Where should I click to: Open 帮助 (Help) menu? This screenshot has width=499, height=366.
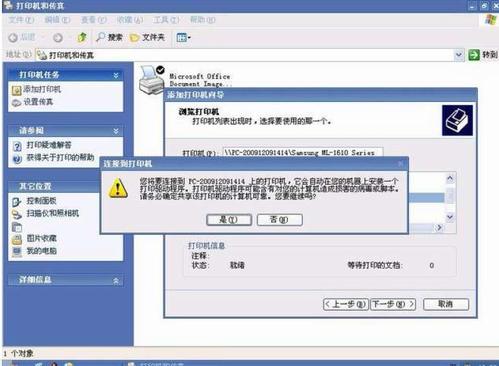[203, 20]
